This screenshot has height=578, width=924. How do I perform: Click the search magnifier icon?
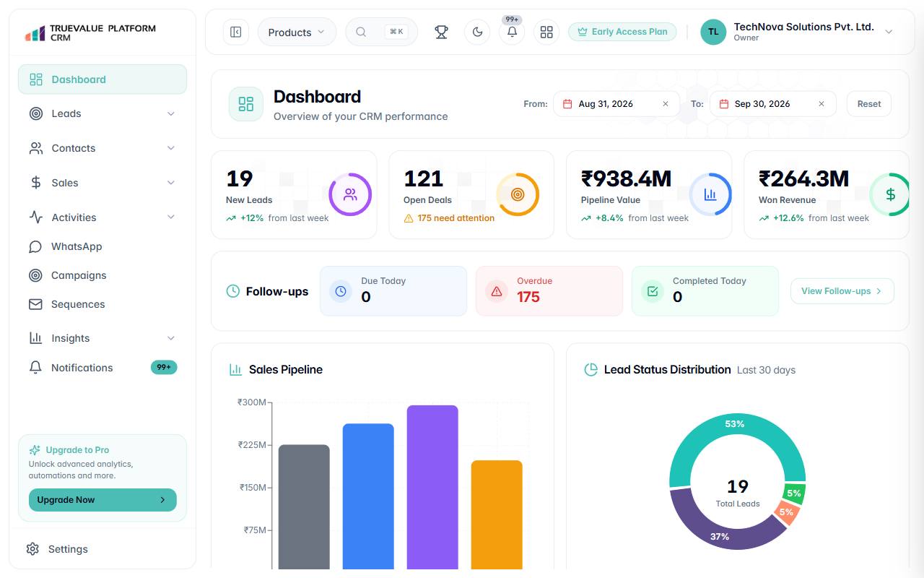361,32
